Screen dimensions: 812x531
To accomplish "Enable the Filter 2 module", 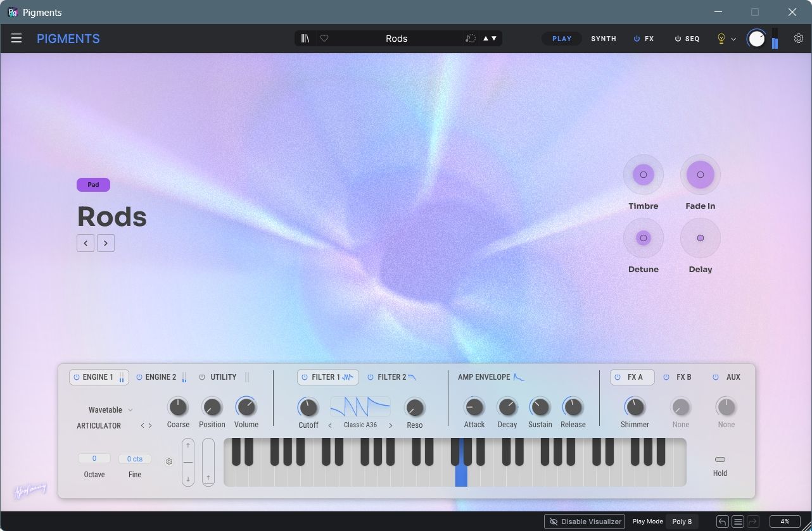I will pyautogui.click(x=370, y=377).
